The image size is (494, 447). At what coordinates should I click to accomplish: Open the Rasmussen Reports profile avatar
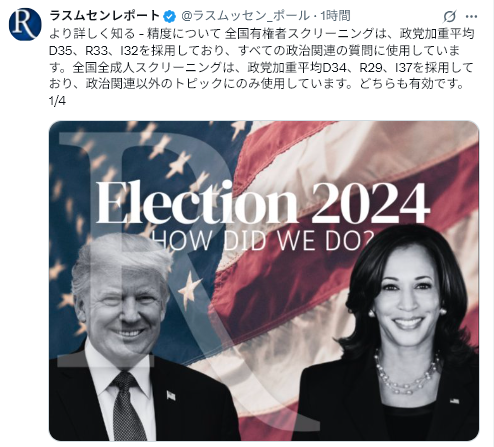pos(25,24)
